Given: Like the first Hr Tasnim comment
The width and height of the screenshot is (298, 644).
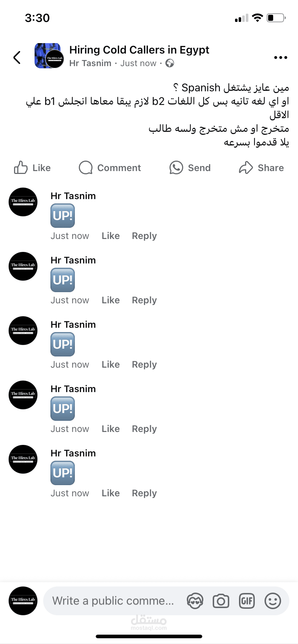Looking at the screenshot, I should pos(110,236).
